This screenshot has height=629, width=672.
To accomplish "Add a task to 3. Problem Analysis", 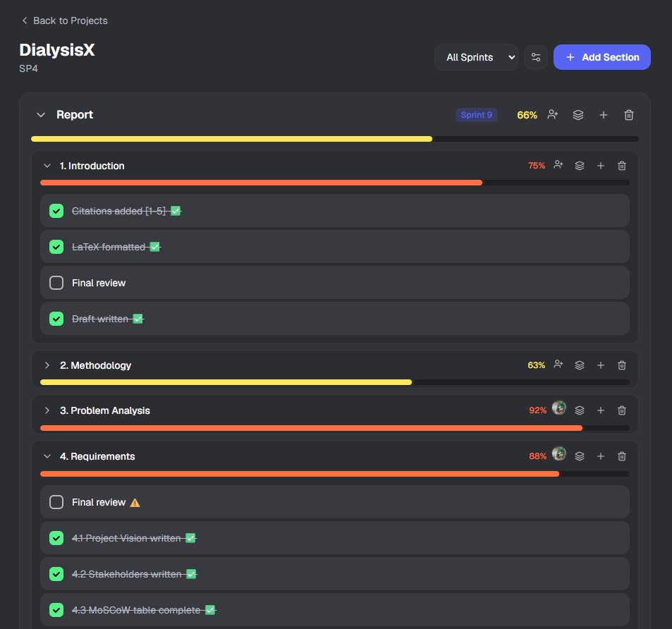I will [x=601, y=410].
